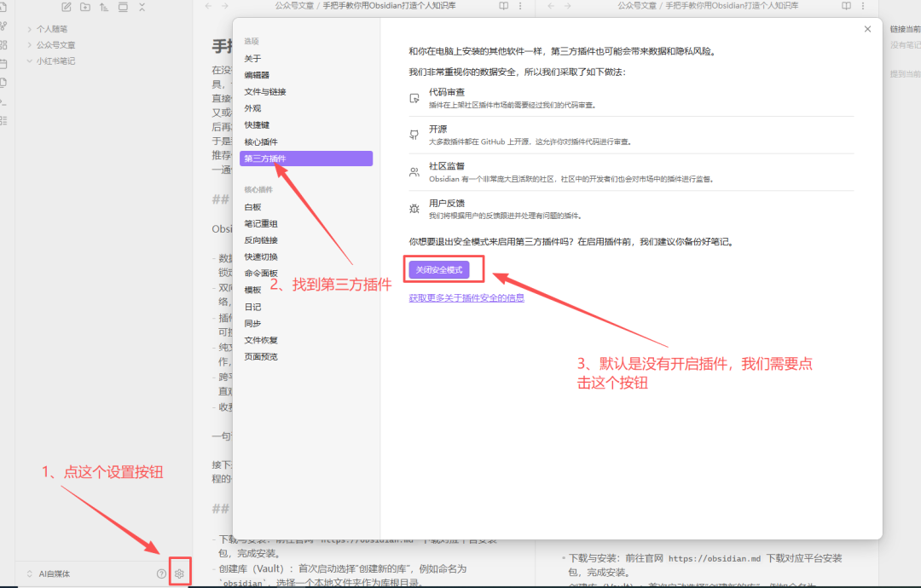
Task: Click the 关闭安全模式 button
Action: 438,269
